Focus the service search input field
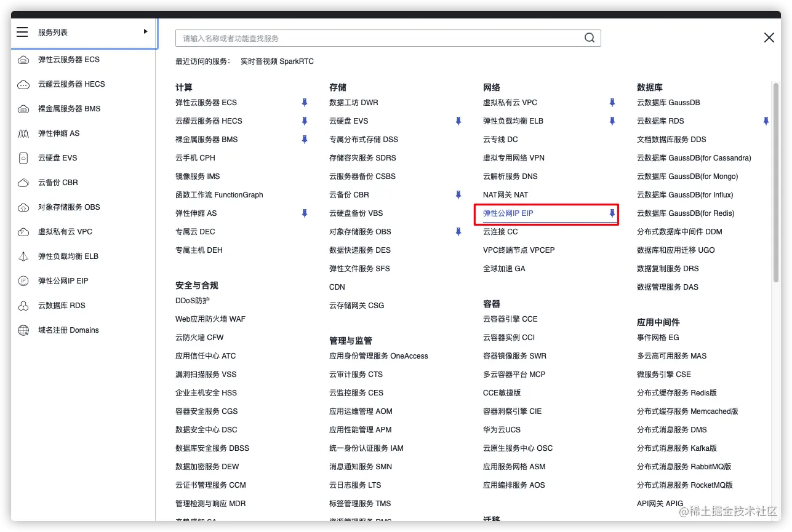 coord(388,38)
